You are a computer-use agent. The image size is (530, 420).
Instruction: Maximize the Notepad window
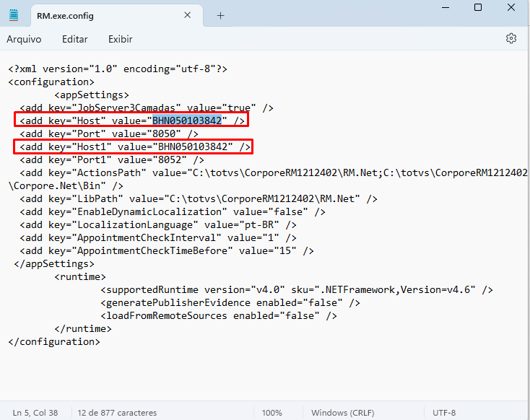tap(478, 7)
